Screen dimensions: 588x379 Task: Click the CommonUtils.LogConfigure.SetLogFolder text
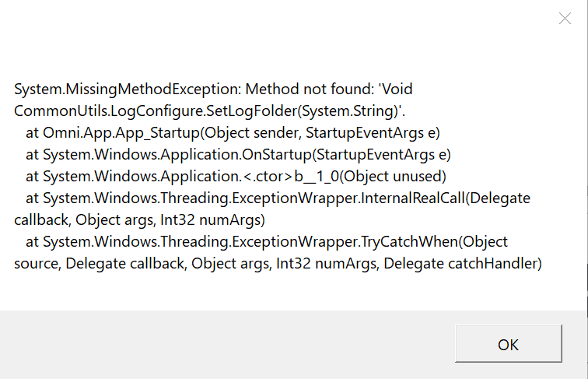156,111
